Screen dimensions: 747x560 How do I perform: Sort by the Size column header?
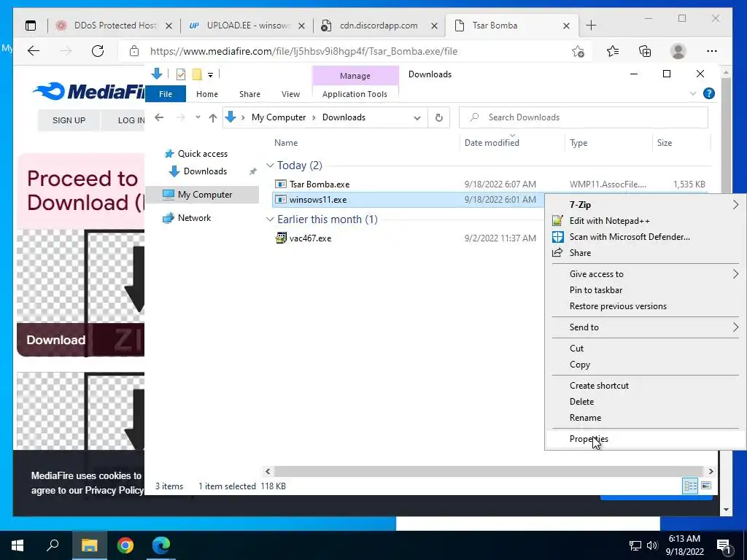point(664,143)
